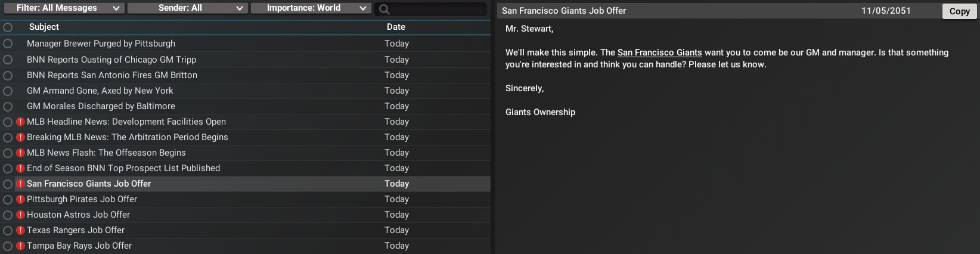The height and width of the screenshot is (254, 980).
Task: Click alert icon on Houston Astros offer
Action: pos(20,215)
